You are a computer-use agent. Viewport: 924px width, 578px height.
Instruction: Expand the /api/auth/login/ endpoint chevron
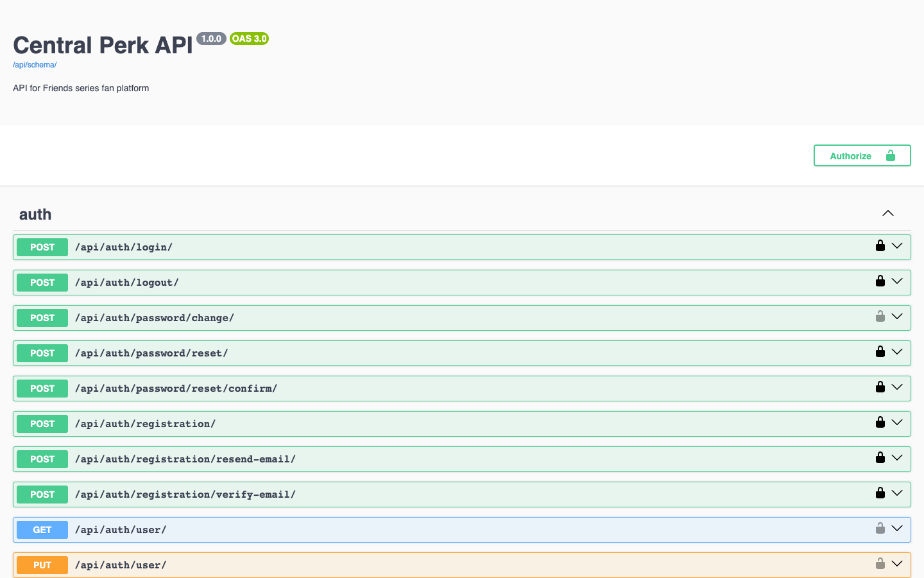897,246
